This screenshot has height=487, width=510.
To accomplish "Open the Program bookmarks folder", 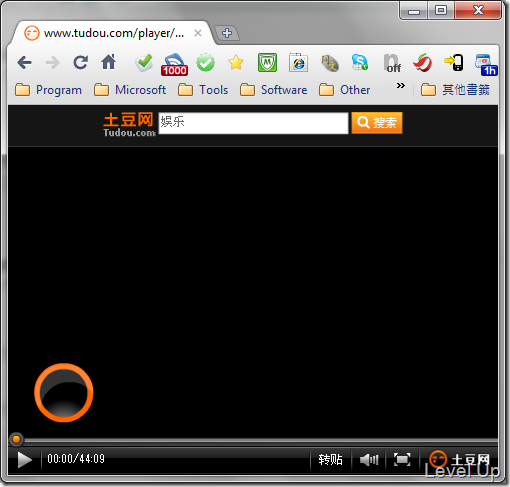I will pos(48,90).
